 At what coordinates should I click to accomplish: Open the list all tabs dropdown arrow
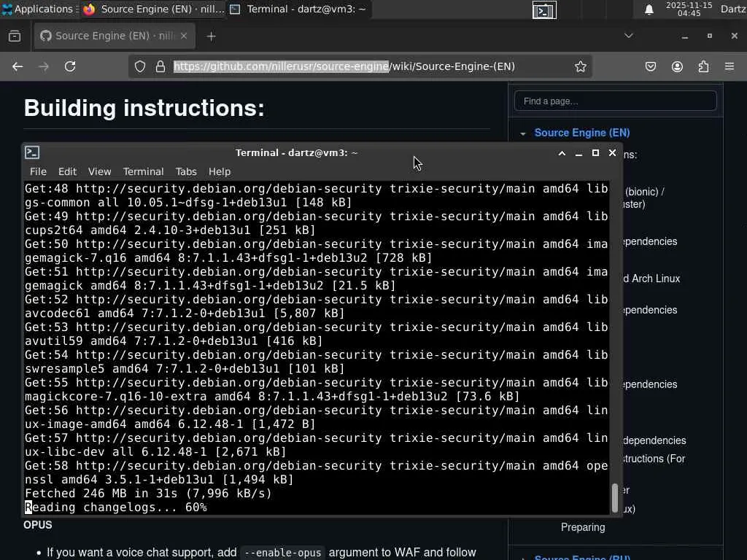coord(629,36)
